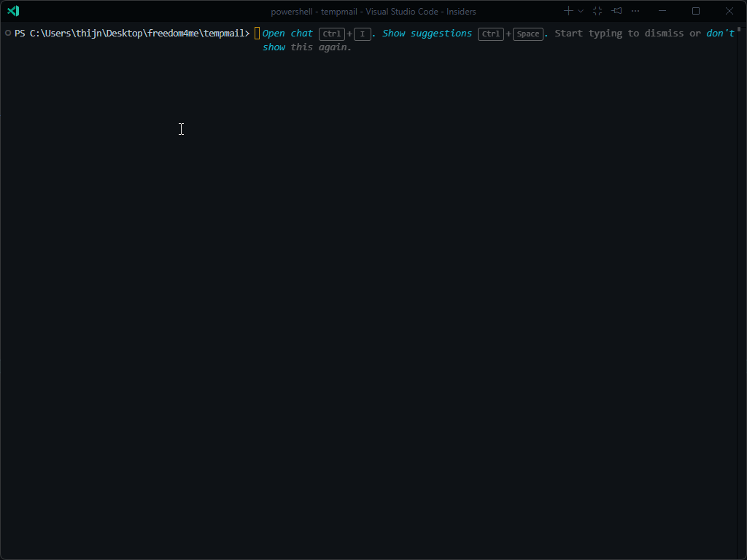Click the Ctrl keycap before Space
Image resolution: width=747 pixels, height=560 pixels.
(491, 34)
